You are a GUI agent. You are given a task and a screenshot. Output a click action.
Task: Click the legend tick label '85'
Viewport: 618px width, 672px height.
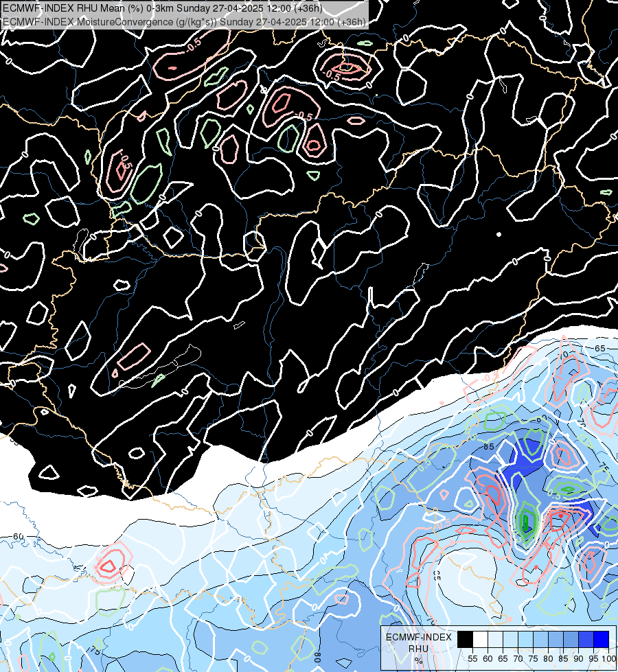click(563, 659)
